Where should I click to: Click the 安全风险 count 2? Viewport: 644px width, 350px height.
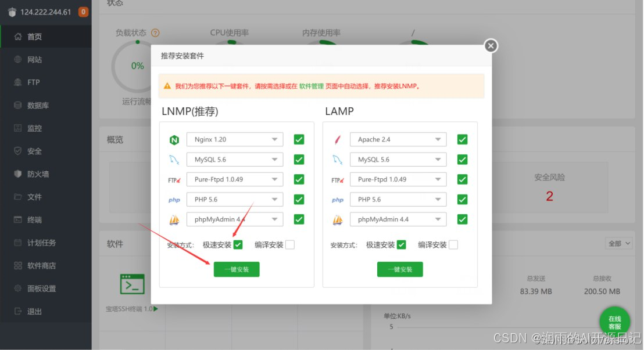pyautogui.click(x=549, y=196)
